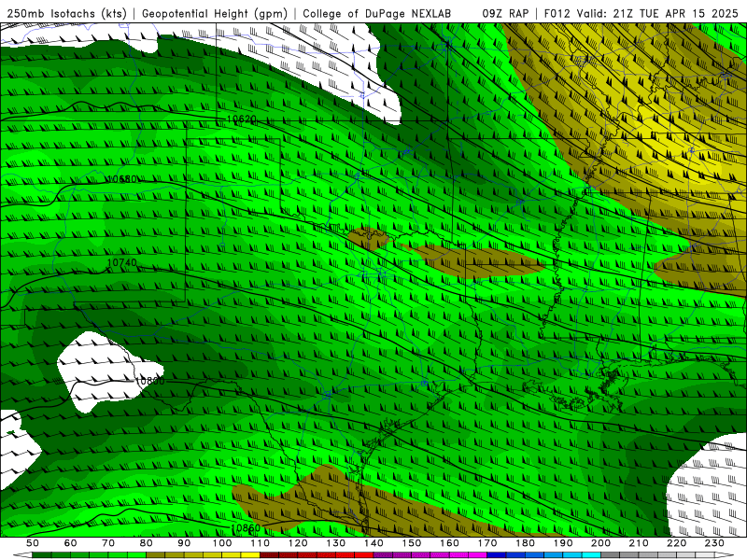This screenshot has width=747, height=560.
Task: Click the 'College of DuPage NEXLAB' label
Action: pos(377,14)
